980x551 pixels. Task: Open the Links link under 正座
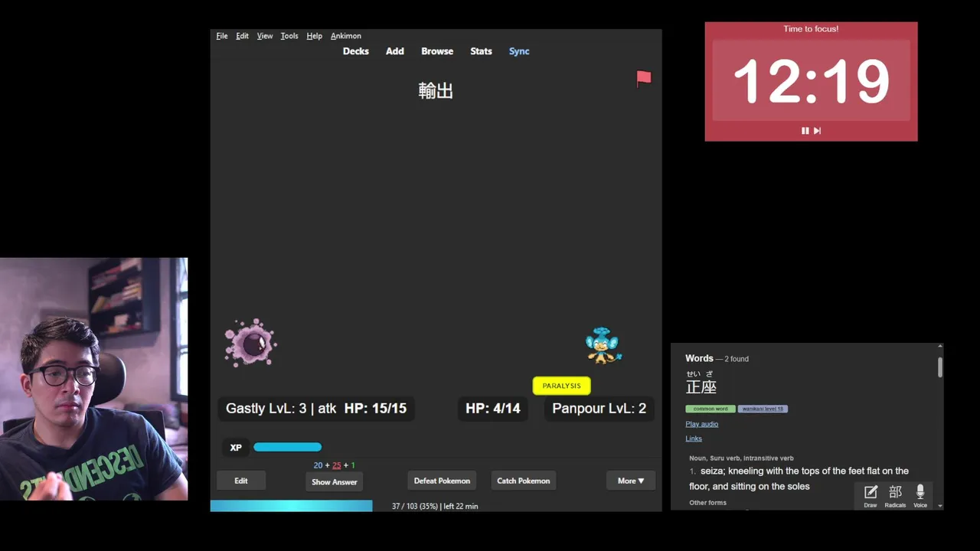(694, 439)
